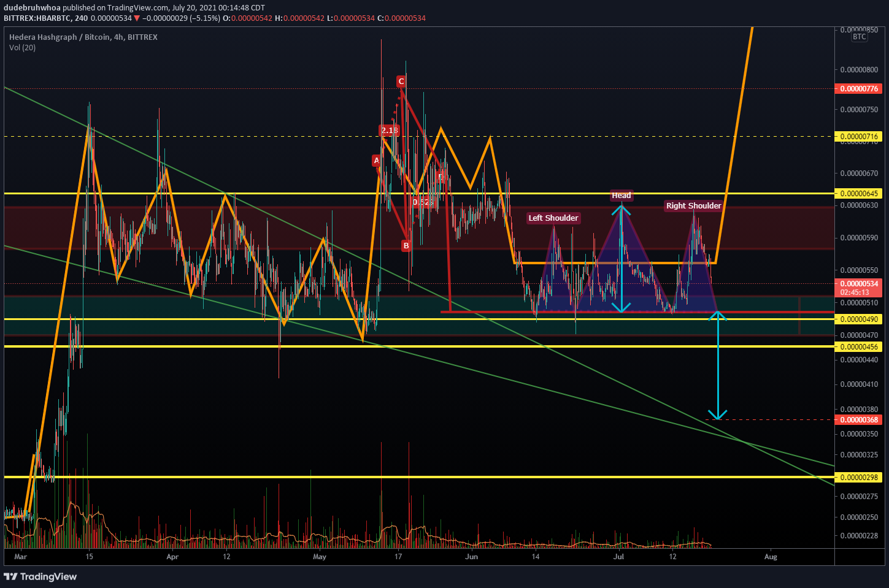Click the yellow 0.00000645 price label
Screen dimensions: 889x588
tap(859, 194)
